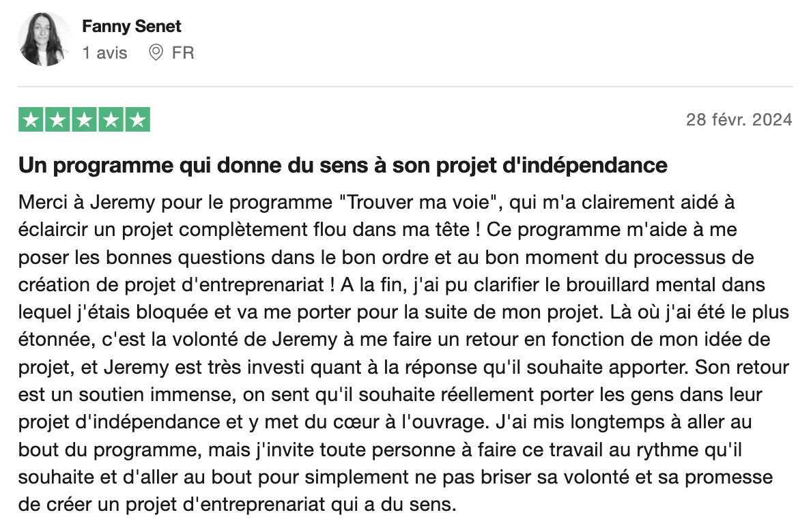Click the "1 avis" review count
This screenshot has height=532, width=811.
coord(104,53)
